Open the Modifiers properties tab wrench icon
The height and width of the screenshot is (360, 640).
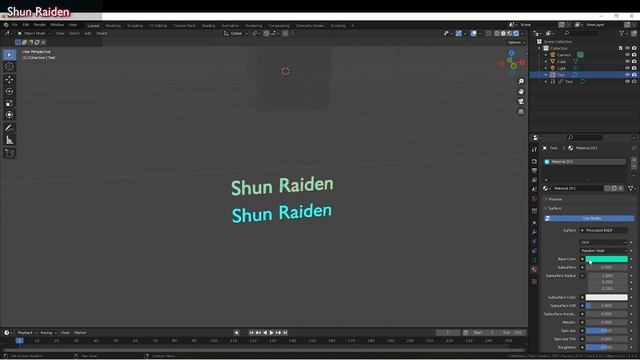click(x=534, y=232)
